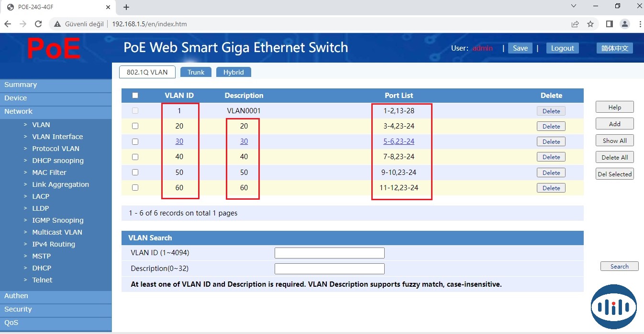Switch to the Hybrid tab
644x334 pixels.
(233, 72)
